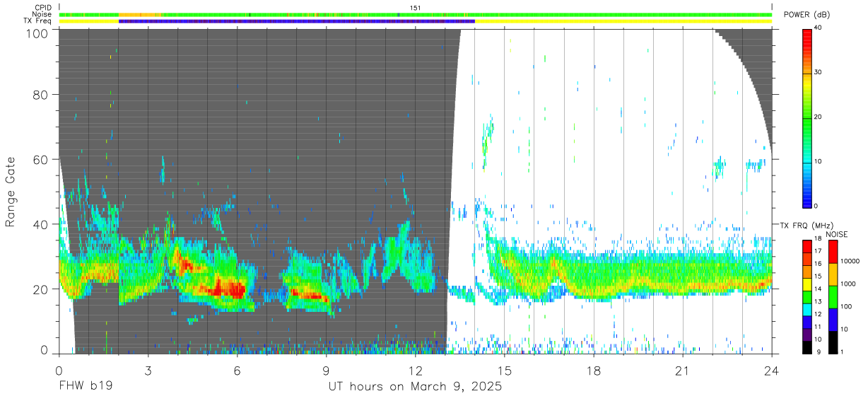Click the '40' label on the Range Gate axis

[40, 224]
